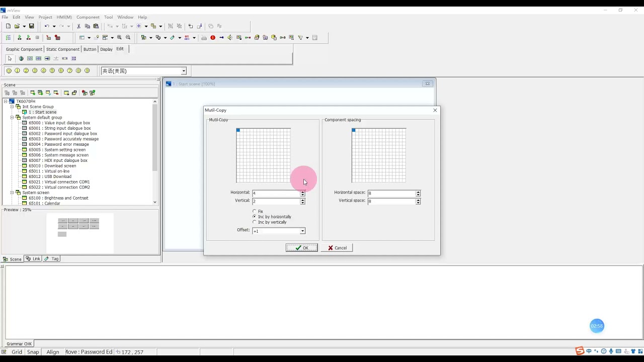The height and width of the screenshot is (362, 644).
Task: Switch to the Button tab
Action: (90, 49)
